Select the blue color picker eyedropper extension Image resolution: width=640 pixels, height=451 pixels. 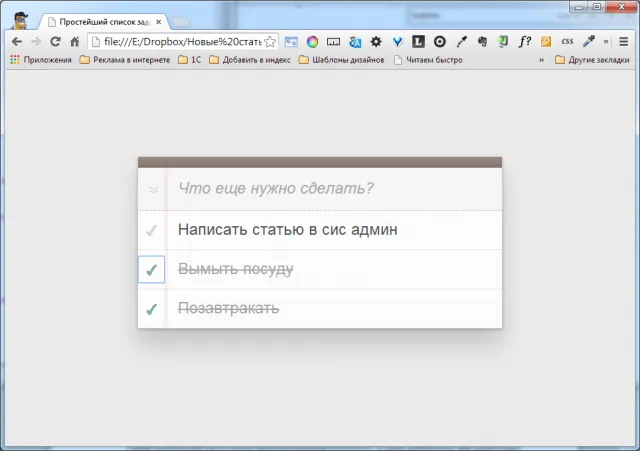(x=589, y=42)
